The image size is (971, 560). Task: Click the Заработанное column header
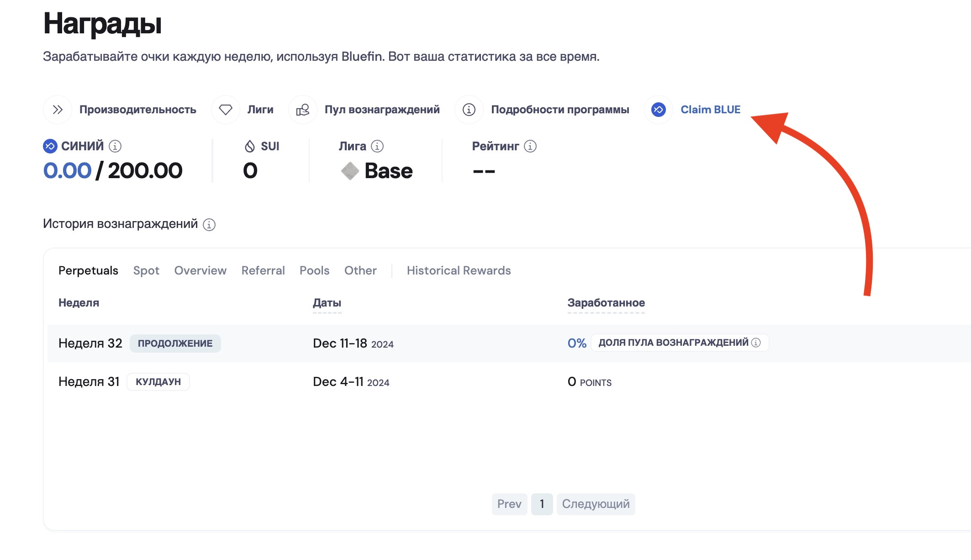point(606,303)
